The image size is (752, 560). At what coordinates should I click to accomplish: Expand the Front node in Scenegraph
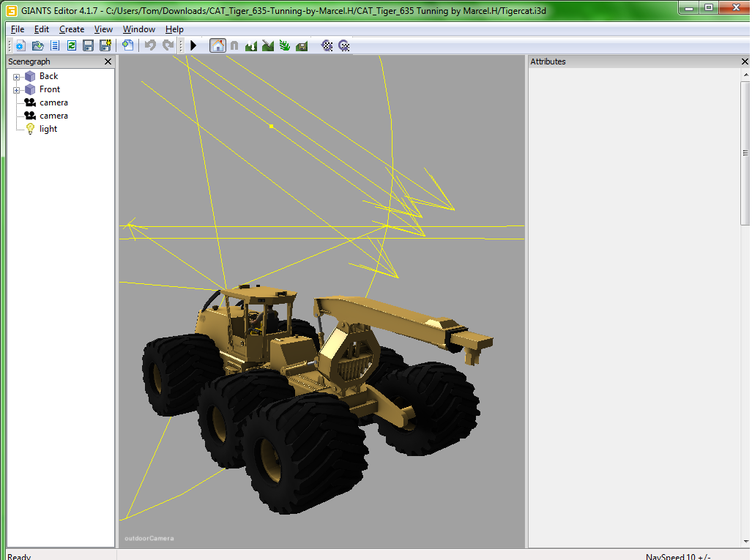pos(16,90)
